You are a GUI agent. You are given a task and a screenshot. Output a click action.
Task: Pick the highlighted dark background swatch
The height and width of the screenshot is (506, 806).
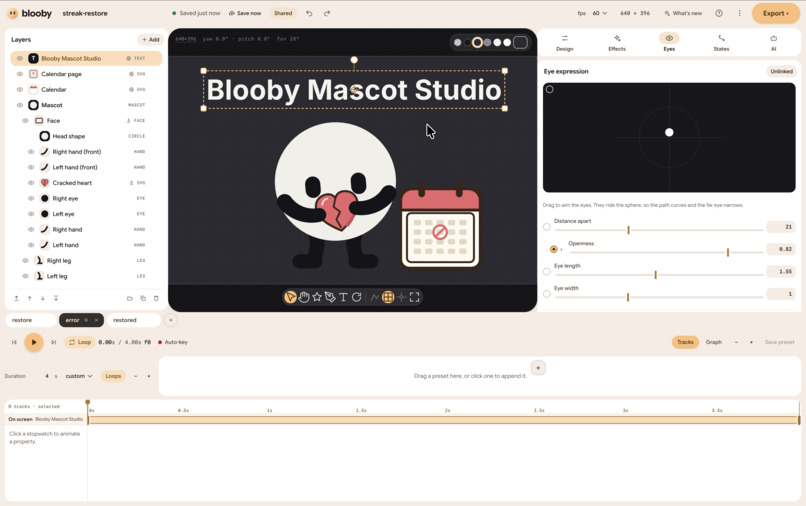point(478,42)
